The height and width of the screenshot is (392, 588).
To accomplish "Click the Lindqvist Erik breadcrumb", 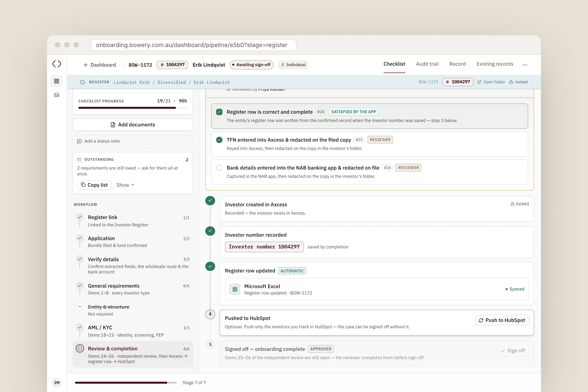I will point(132,82).
